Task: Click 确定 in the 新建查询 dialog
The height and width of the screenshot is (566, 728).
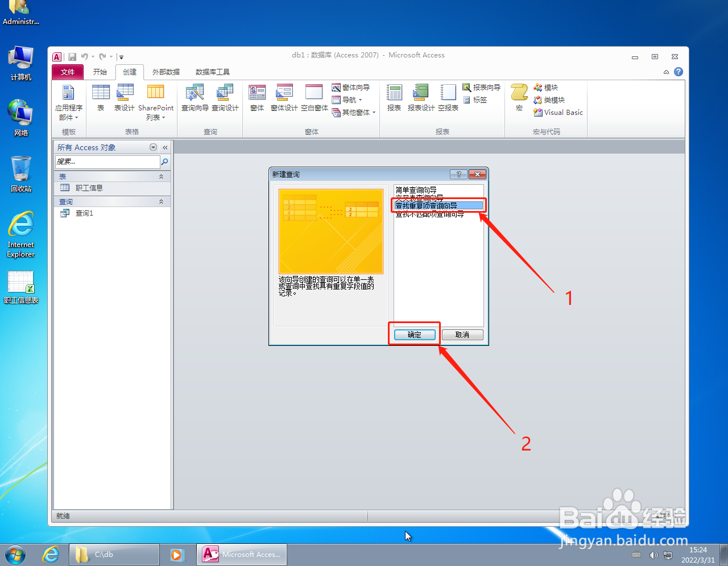Action: [x=415, y=335]
